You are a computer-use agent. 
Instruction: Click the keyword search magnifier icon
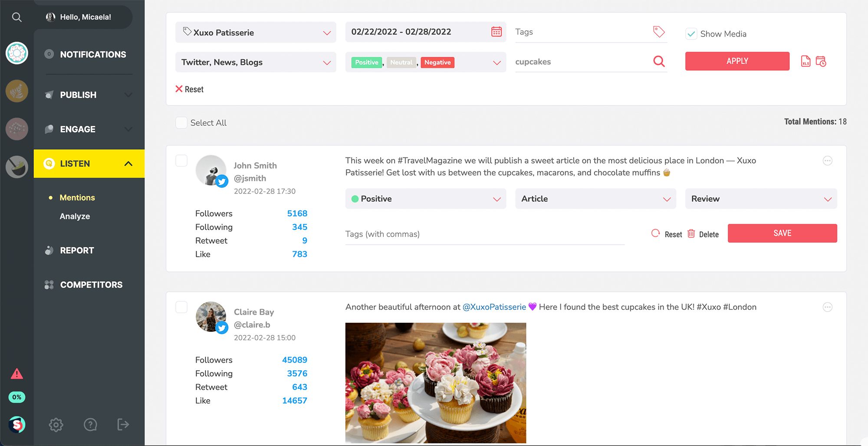coord(659,62)
